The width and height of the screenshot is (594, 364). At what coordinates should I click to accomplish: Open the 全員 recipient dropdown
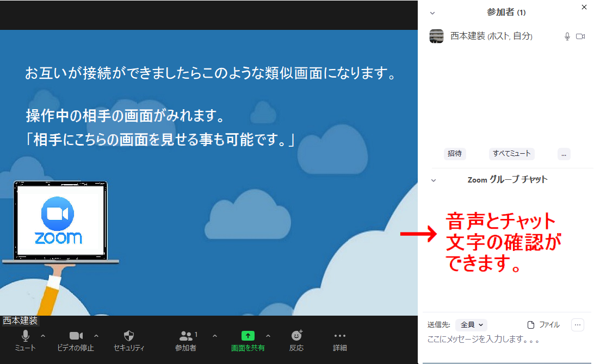click(x=471, y=325)
